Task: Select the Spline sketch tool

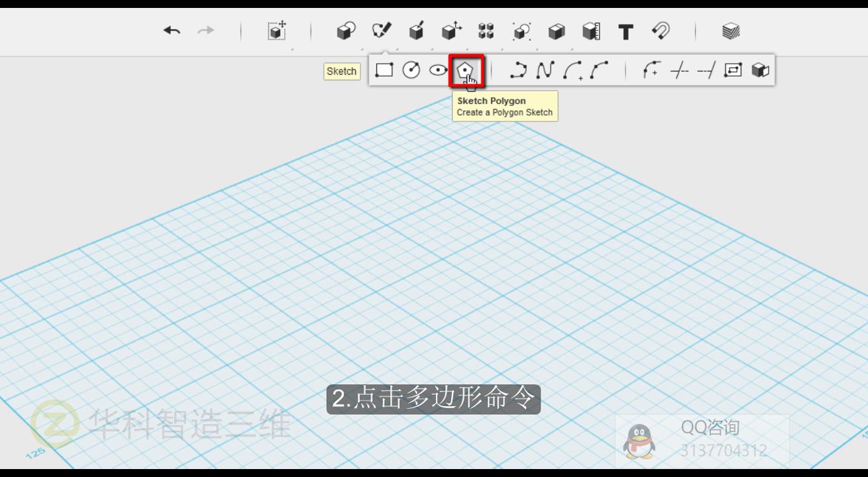Action: (x=545, y=70)
